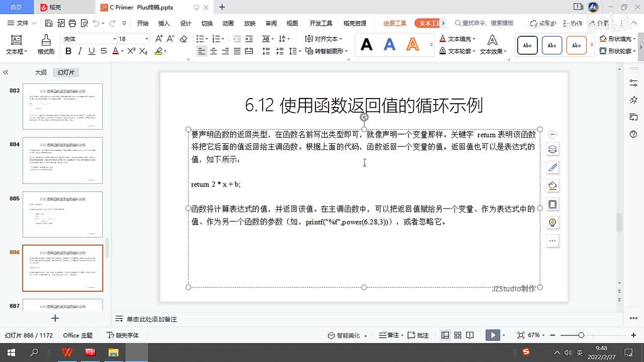Switch to slide sorter grid view
The image size is (644, 362).
pyautogui.click(x=457, y=335)
